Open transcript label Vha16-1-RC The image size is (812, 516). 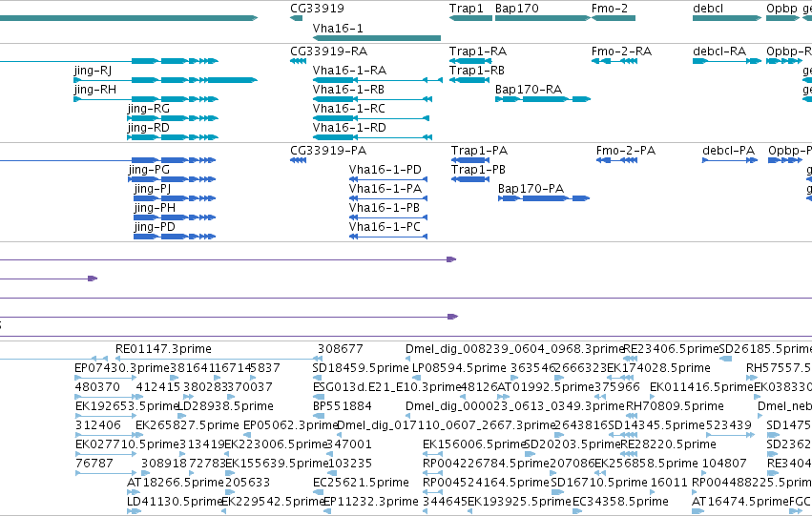(349, 109)
